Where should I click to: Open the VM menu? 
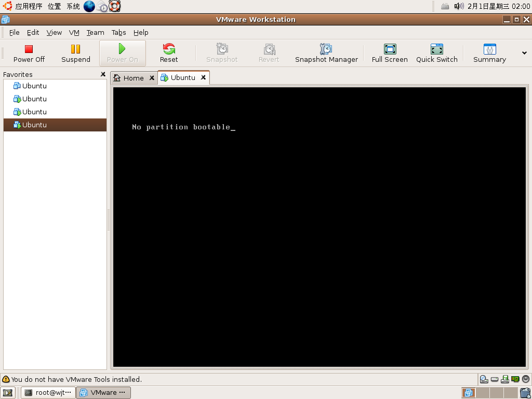pos(74,33)
